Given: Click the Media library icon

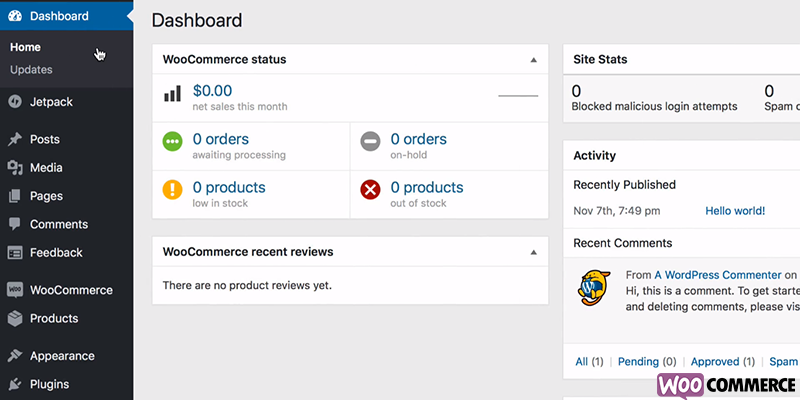Looking at the screenshot, I should (15, 168).
